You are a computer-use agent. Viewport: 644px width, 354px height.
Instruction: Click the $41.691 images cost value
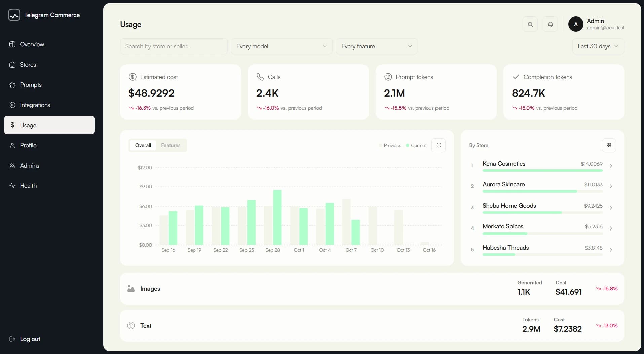click(568, 292)
